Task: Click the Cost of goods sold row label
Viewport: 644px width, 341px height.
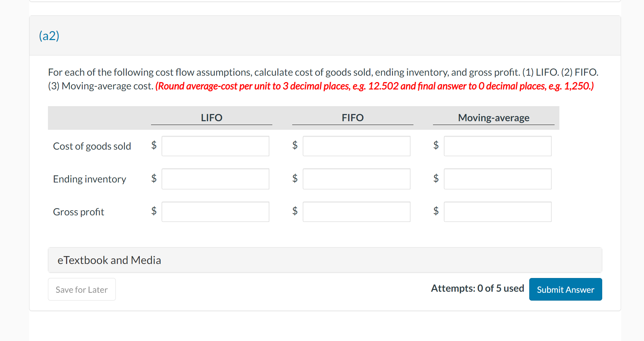Action: pos(92,146)
